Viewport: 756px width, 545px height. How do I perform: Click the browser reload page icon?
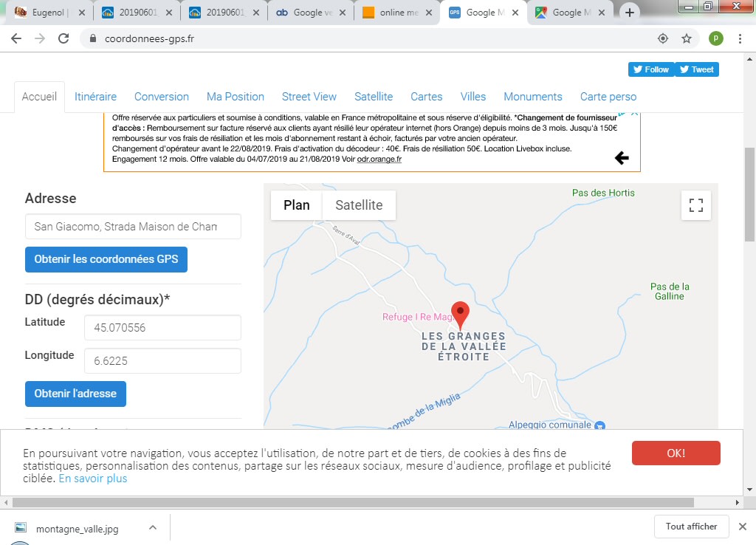(x=63, y=39)
